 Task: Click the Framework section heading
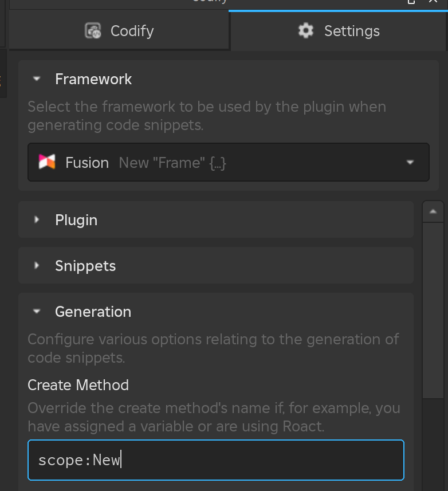coord(93,78)
